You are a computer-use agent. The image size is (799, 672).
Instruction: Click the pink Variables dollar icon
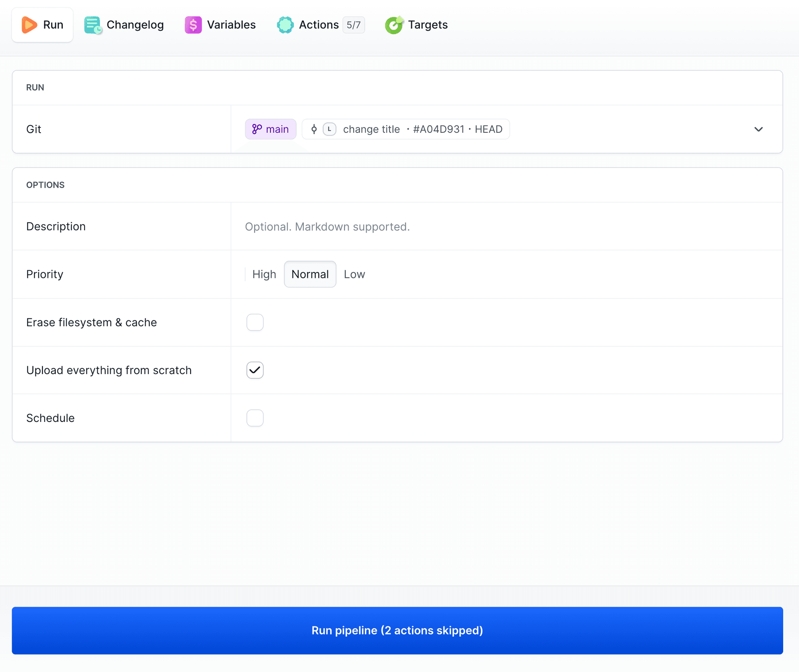point(193,25)
